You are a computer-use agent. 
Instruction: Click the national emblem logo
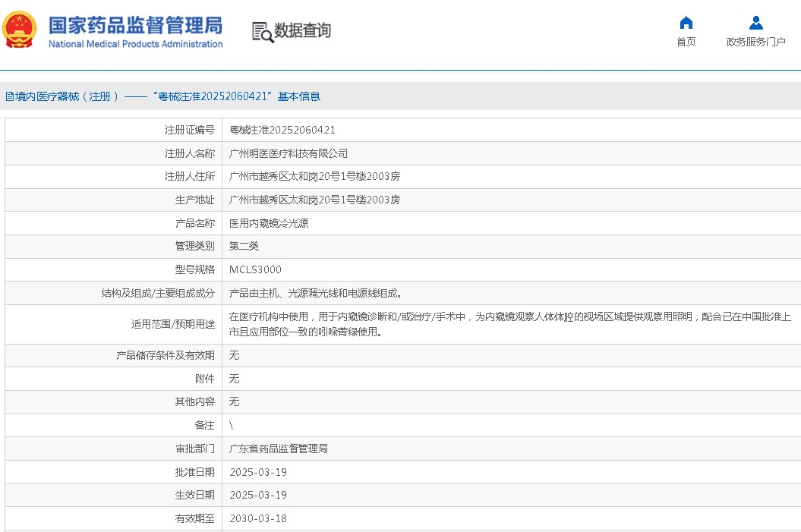point(19,30)
